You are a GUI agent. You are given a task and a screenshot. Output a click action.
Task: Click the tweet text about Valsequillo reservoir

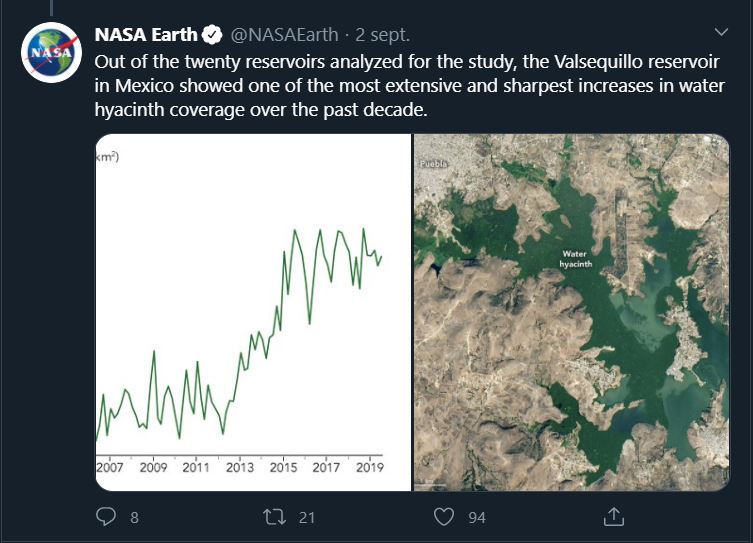point(410,86)
